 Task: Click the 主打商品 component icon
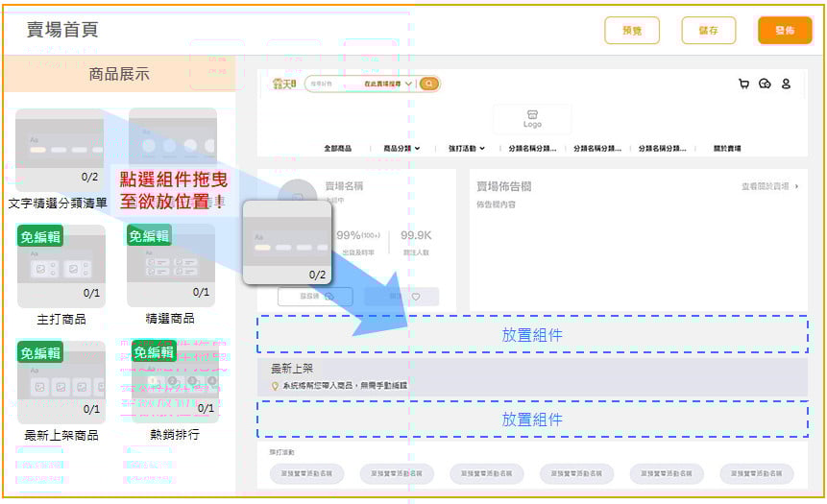61,266
